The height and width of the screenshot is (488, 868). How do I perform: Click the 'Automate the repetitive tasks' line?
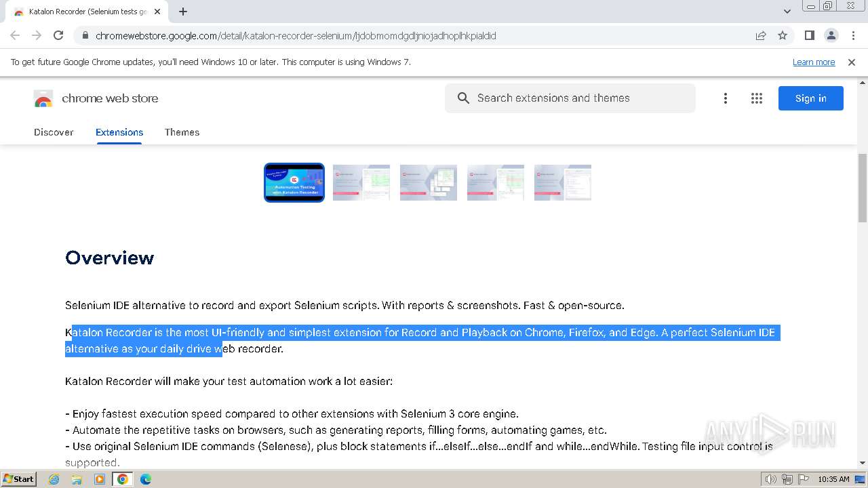[336, 430]
